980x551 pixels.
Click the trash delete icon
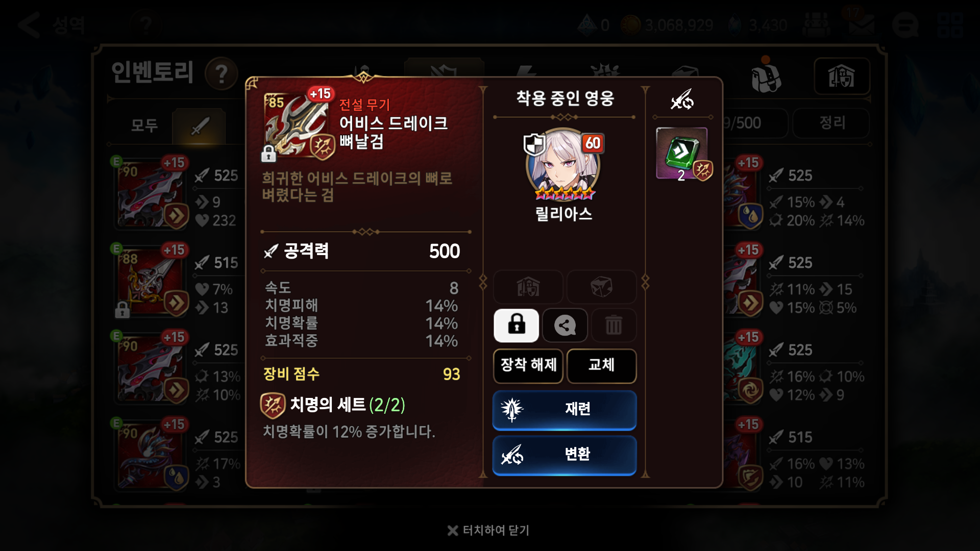[x=614, y=325]
